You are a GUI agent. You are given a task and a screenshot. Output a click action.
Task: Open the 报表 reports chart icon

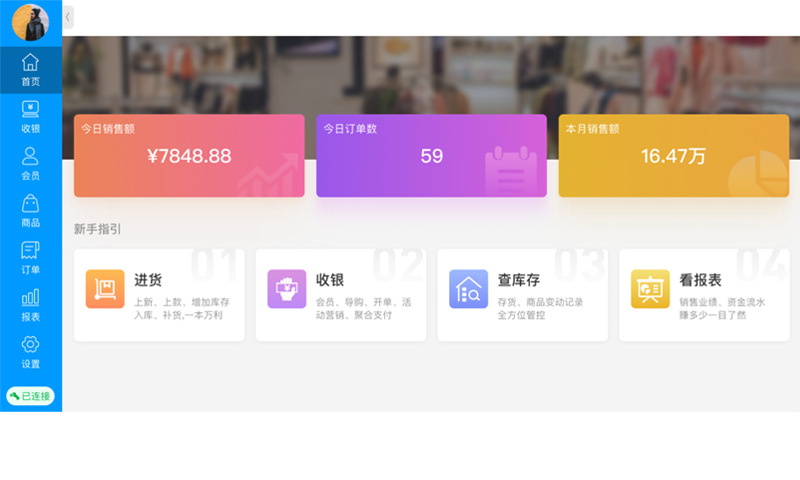[30, 298]
